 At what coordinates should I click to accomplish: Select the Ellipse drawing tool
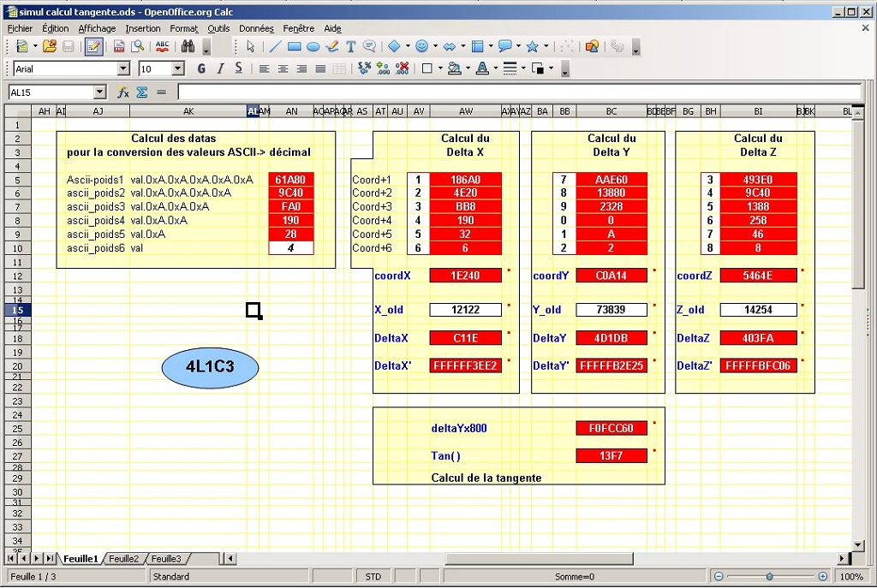tap(313, 46)
